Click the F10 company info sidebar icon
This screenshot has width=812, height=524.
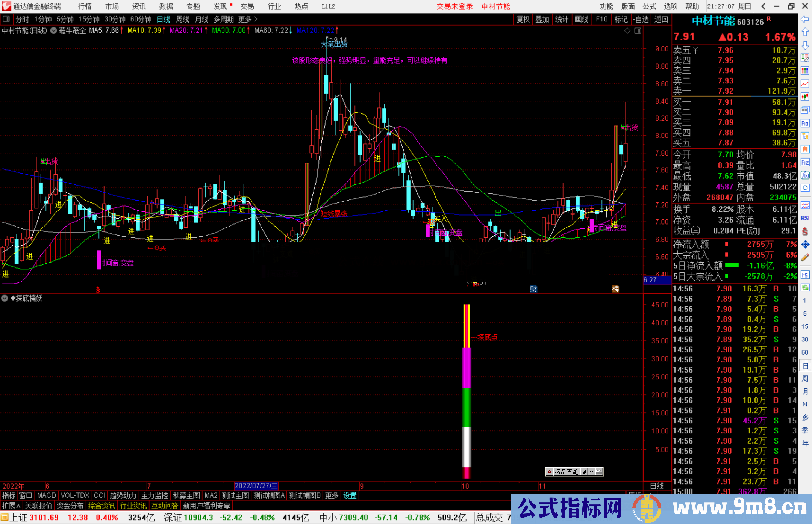pos(805,123)
